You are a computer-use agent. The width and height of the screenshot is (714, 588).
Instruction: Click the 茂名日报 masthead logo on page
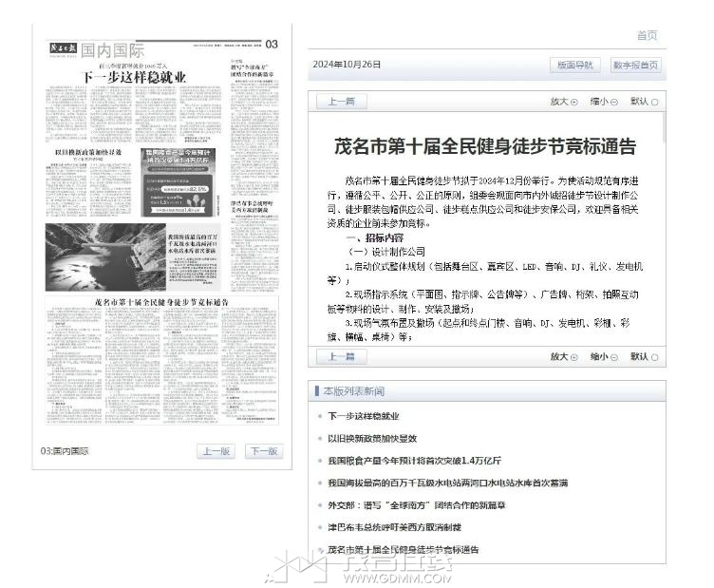click(x=64, y=48)
